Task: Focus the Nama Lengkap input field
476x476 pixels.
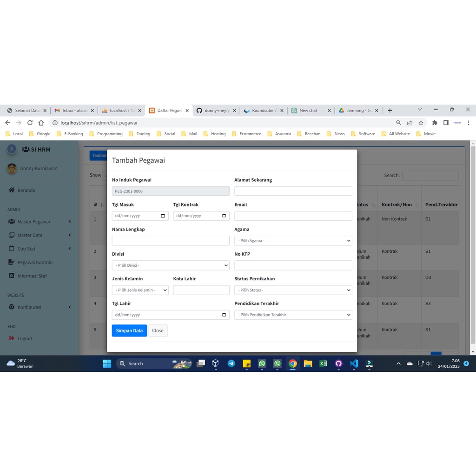Action: tap(171, 240)
